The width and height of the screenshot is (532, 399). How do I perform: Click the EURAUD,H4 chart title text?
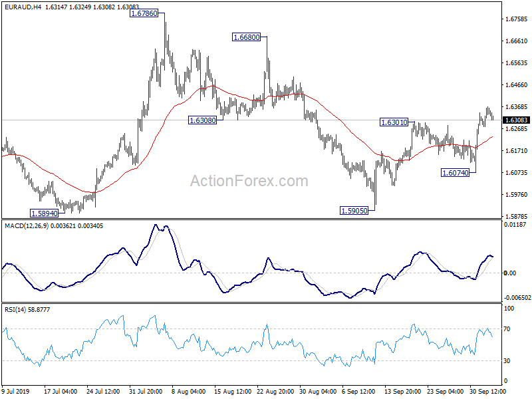point(23,7)
